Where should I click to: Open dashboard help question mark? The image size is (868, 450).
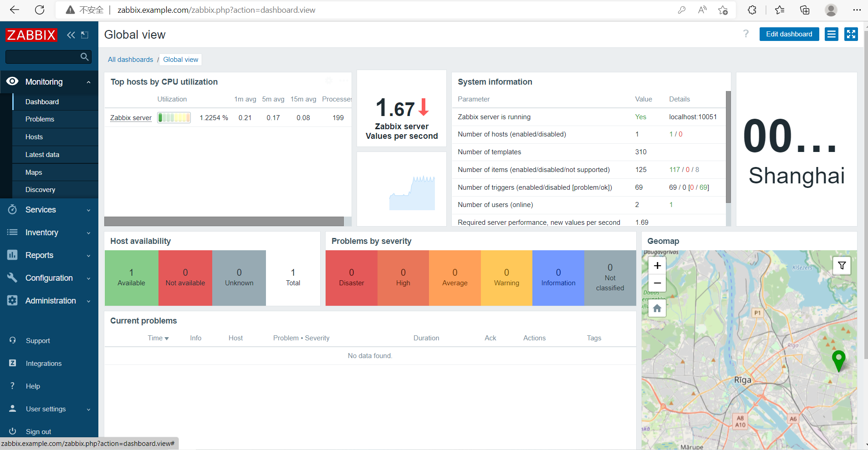[746, 34]
